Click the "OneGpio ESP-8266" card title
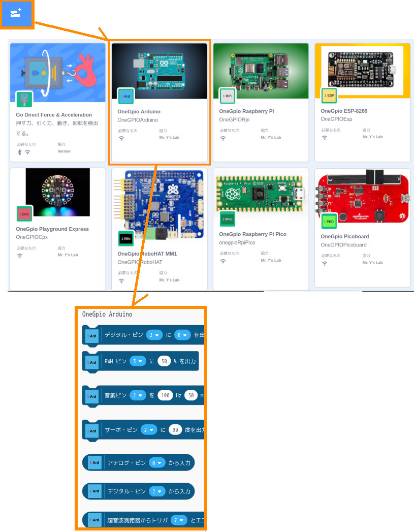This screenshot has height=532, width=414. [x=344, y=111]
